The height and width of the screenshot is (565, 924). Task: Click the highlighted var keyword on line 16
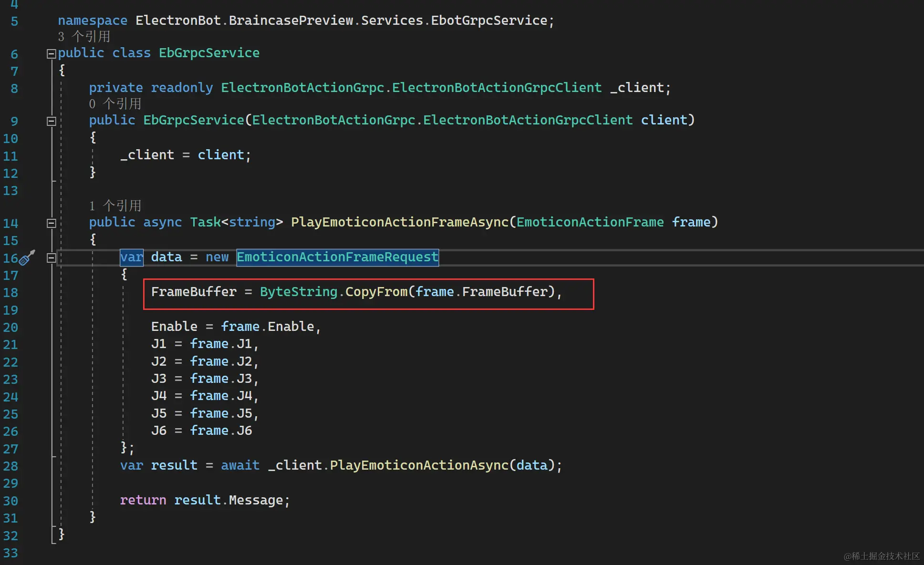tap(131, 257)
